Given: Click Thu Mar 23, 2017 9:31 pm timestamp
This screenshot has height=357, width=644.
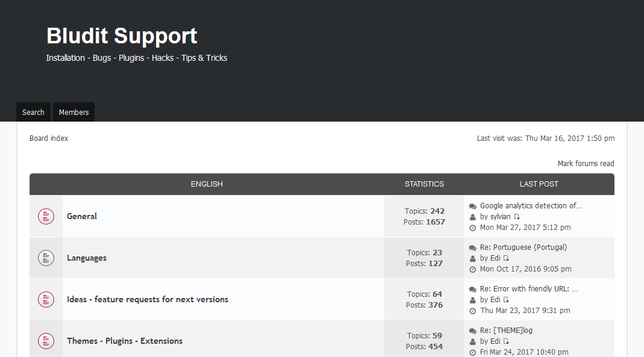Looking at the screenshot, I should point(525,310).
